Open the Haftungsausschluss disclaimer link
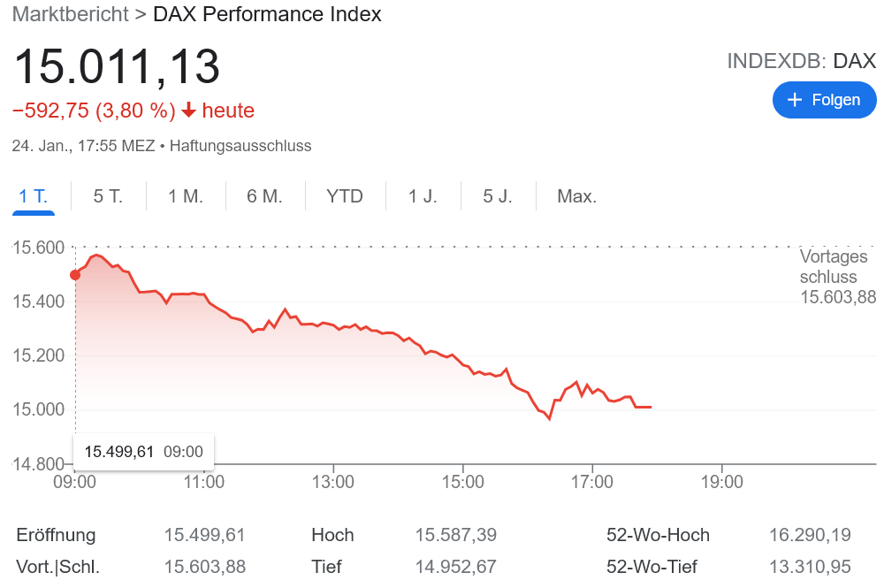Image resolution: width=884 pixels, height=588 pixels. coord(240,146)
